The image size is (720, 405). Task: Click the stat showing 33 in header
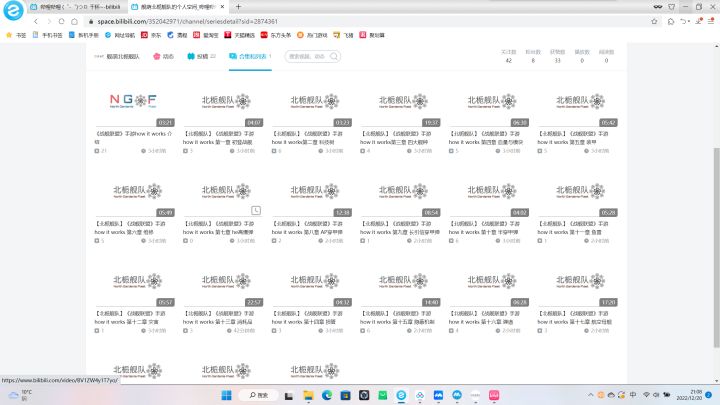click(557, 56)
